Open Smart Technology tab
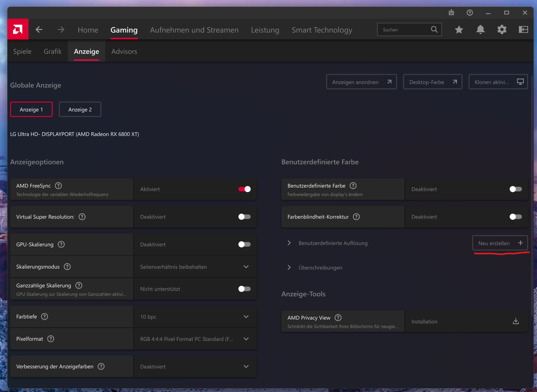 coord(322,30)
